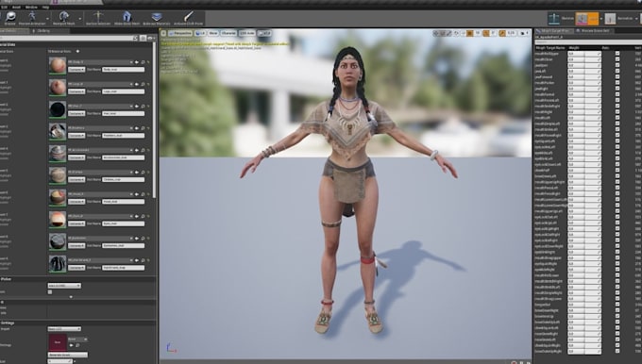Toggle the Auto checkbox for the first morph target
The width and height of the screenshot is (642, 364).
tap(617, 54)
